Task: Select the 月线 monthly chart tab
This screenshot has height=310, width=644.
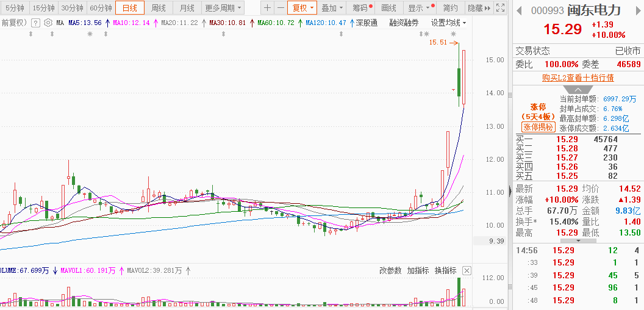Action: 187,7
